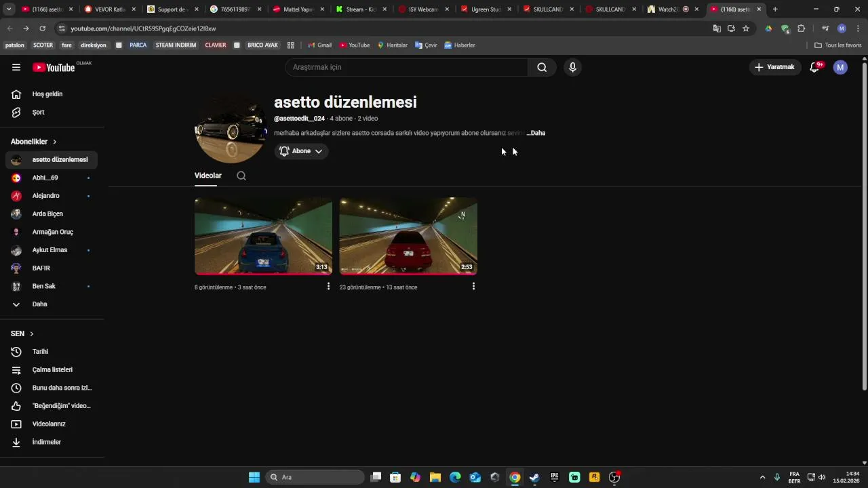Screen dimensions: 868x488
Task: Switch to the ISY Webcam tab
Action: [x=425, y=9]
